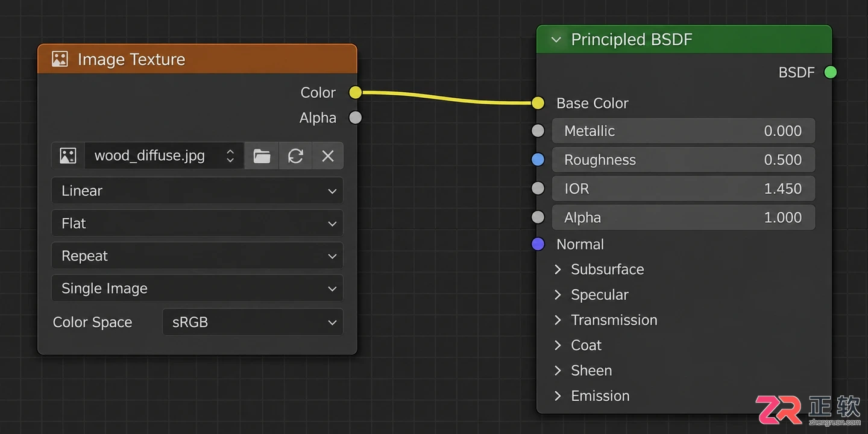
Task: Click the Principled BSDF Alpha input socket
Action: coord(538,218)
